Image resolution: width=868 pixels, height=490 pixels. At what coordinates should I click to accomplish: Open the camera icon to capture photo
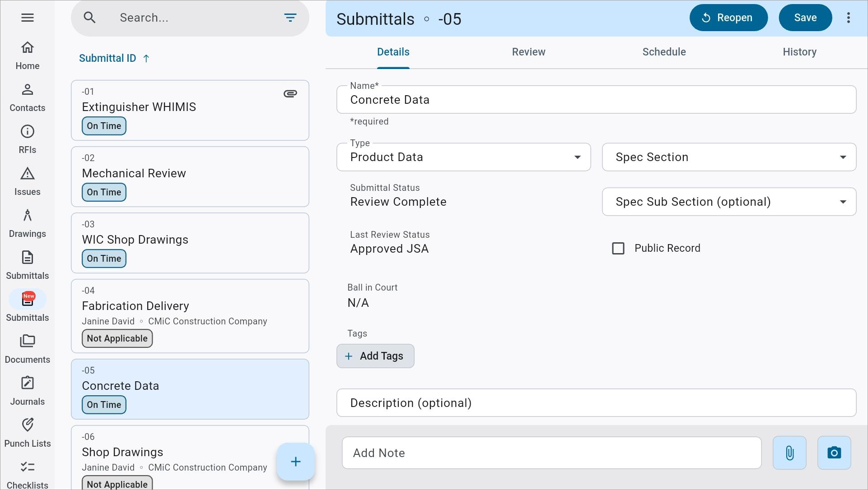[x=834, y=453]
